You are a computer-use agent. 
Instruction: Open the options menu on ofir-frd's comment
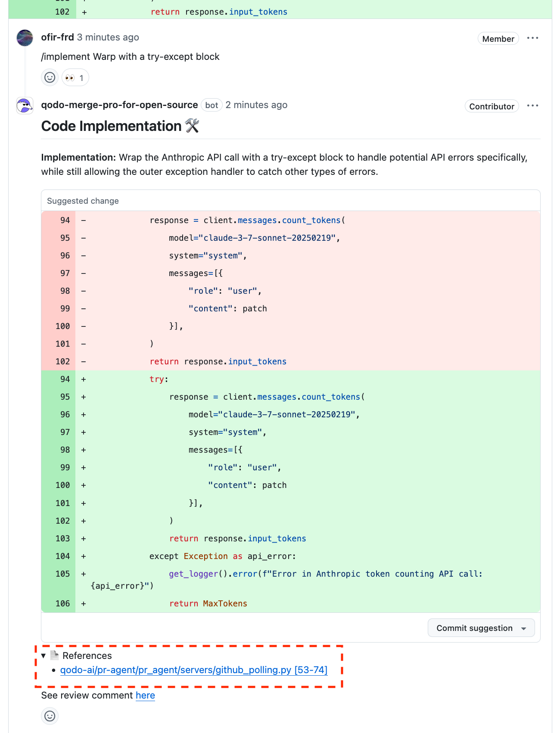[x=532, y=38]
